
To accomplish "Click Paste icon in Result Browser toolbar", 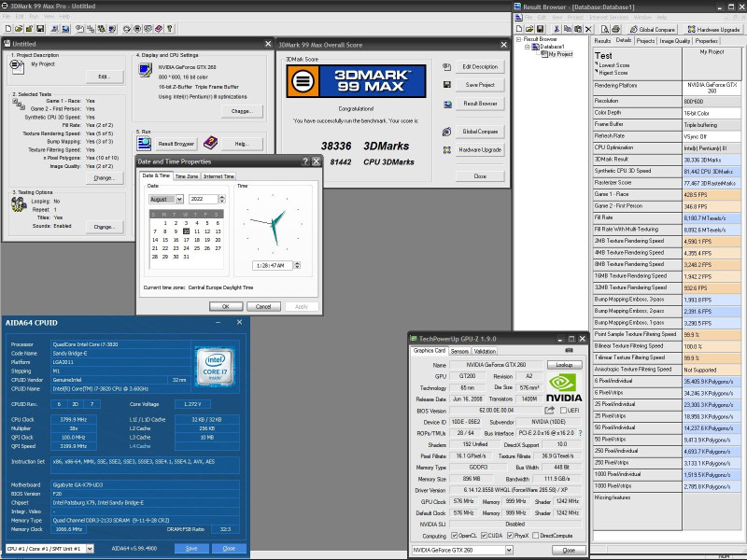I will pos(578,29).
